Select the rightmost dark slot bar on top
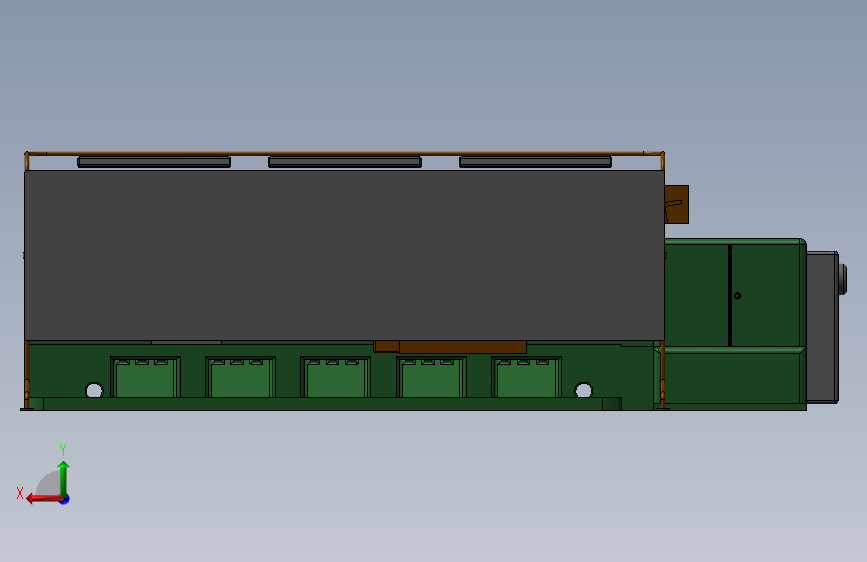This screenshot has height=562, width=867. pyautogui.click(x=535, y=162)
